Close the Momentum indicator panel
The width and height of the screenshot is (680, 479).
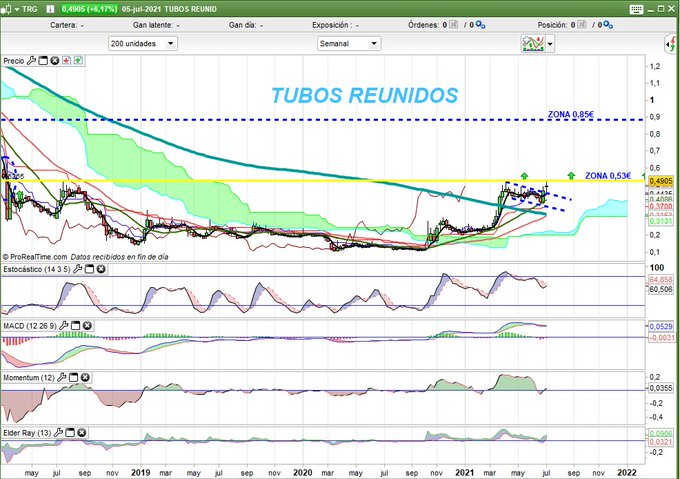coord(85,378)
